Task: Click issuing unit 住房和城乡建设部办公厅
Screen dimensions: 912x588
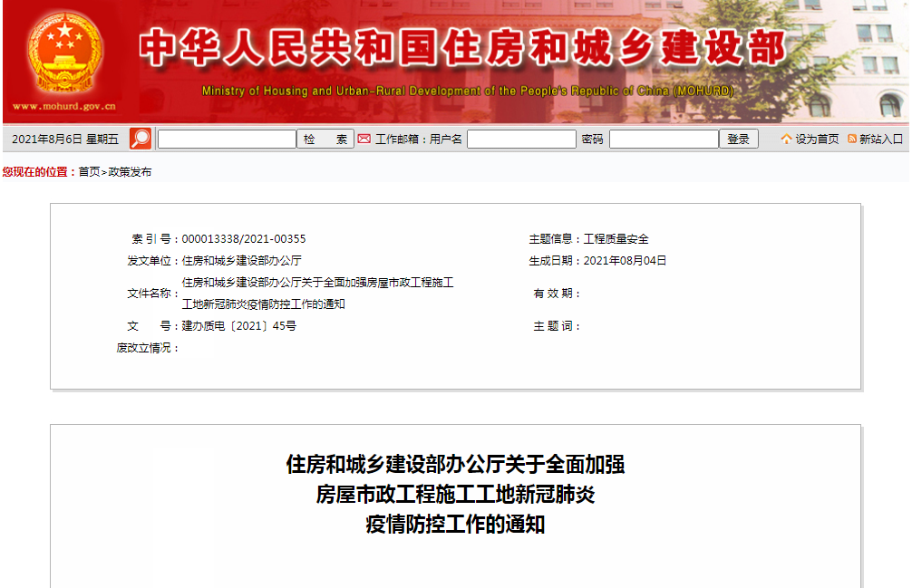Action: [241, 261]
